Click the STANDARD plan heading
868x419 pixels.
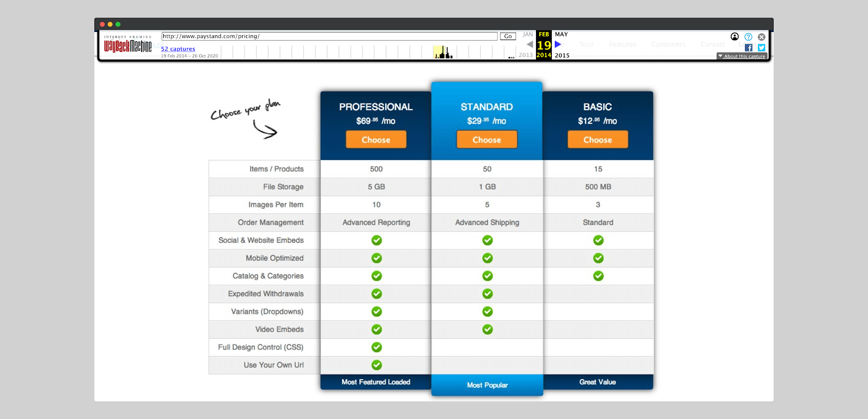tap(487, 107)
